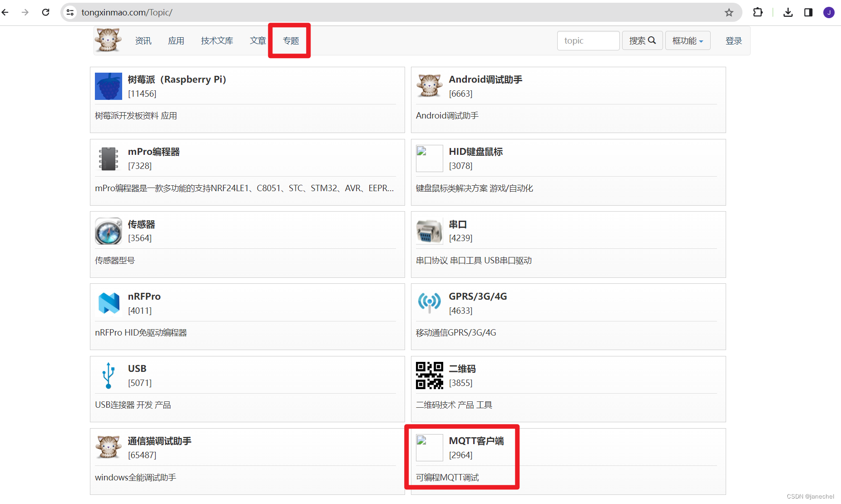
Task: Click the count text [65487]
Action: [x=142, y=455]
